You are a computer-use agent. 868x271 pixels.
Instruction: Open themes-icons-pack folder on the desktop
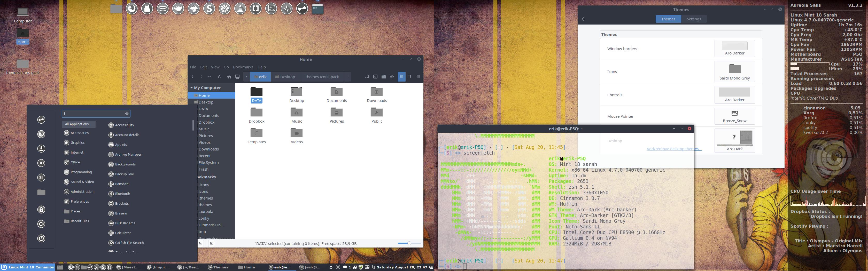(x=22, y=67)
